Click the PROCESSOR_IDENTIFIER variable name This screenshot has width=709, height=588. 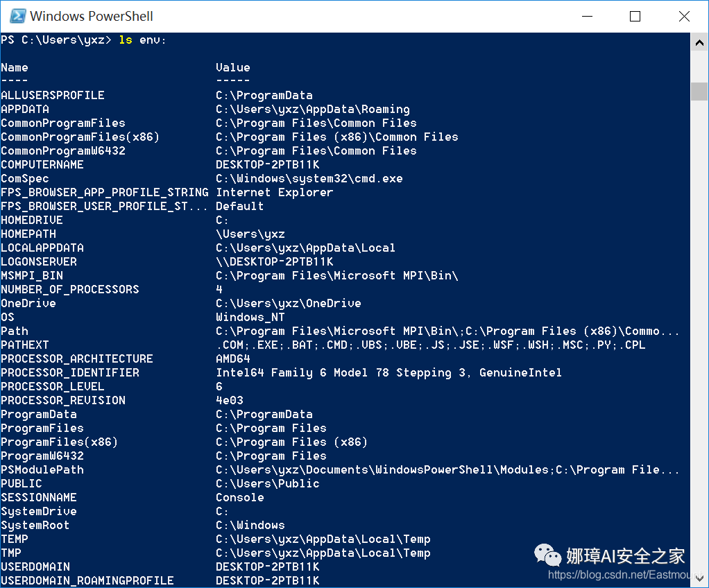pyautogui.click(x=70, y=373)
